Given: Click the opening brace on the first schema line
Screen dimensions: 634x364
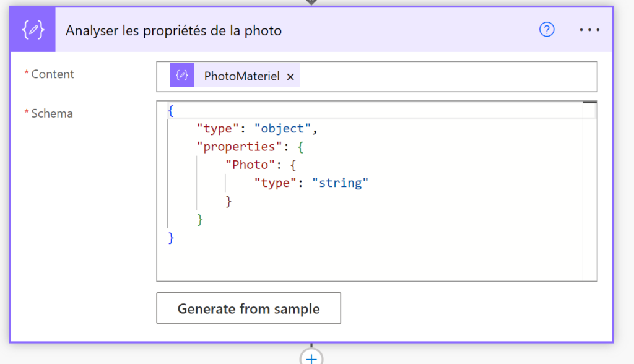Looking at the screenshot, I should click(171, 110).
